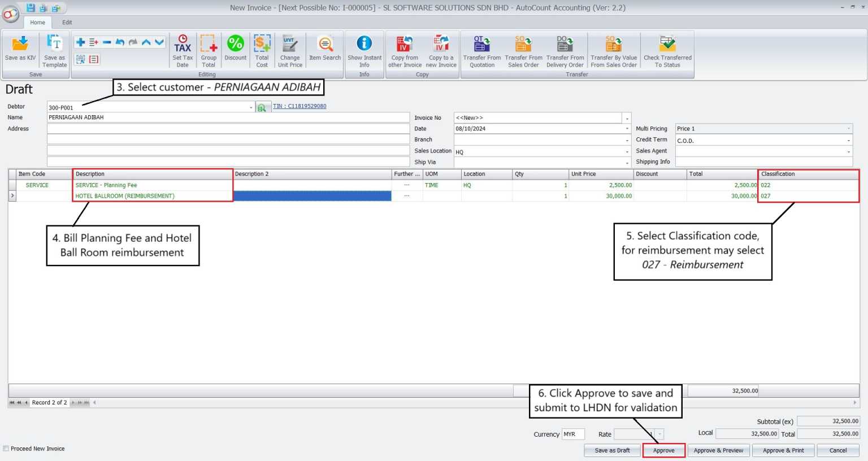The image size is (868, 461).
Task: Click the debtor search icon beside Debtor field
Action: click(x=262, y=107)
